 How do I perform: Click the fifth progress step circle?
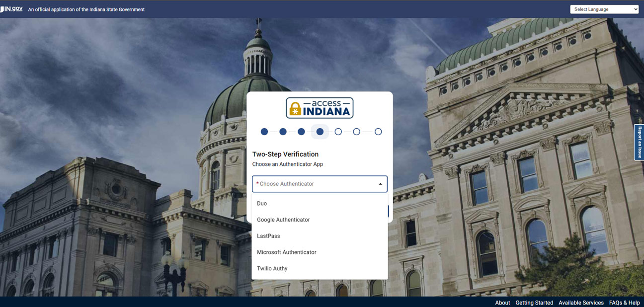pos(338,132)
